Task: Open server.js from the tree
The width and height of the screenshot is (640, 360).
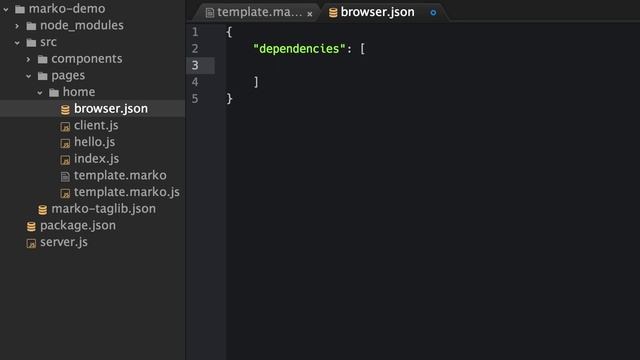Action: (x=64, y=242)
